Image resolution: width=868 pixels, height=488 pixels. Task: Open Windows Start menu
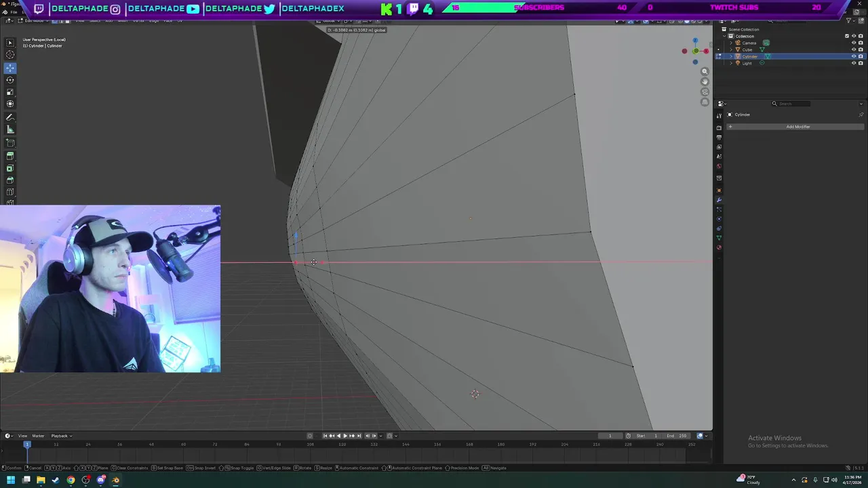[11, 480]
